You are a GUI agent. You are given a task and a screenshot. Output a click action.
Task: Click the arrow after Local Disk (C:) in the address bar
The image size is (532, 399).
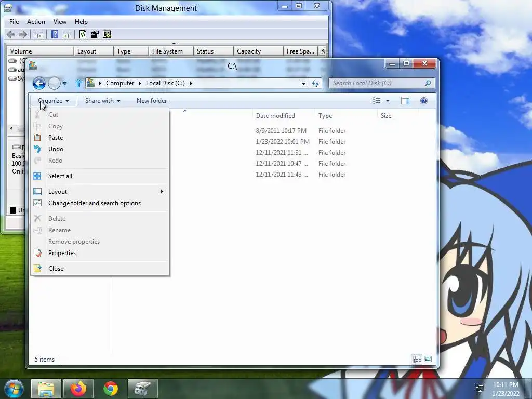pos(191,83)
